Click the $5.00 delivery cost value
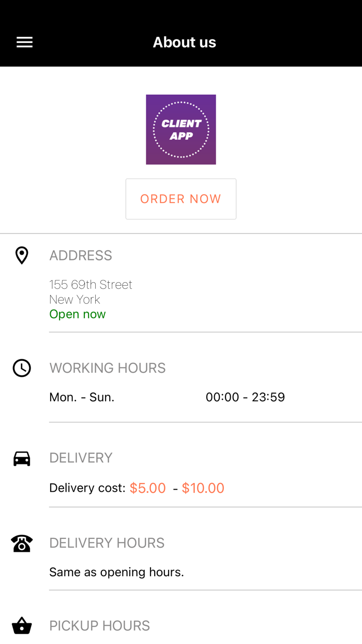 (148, 488)
